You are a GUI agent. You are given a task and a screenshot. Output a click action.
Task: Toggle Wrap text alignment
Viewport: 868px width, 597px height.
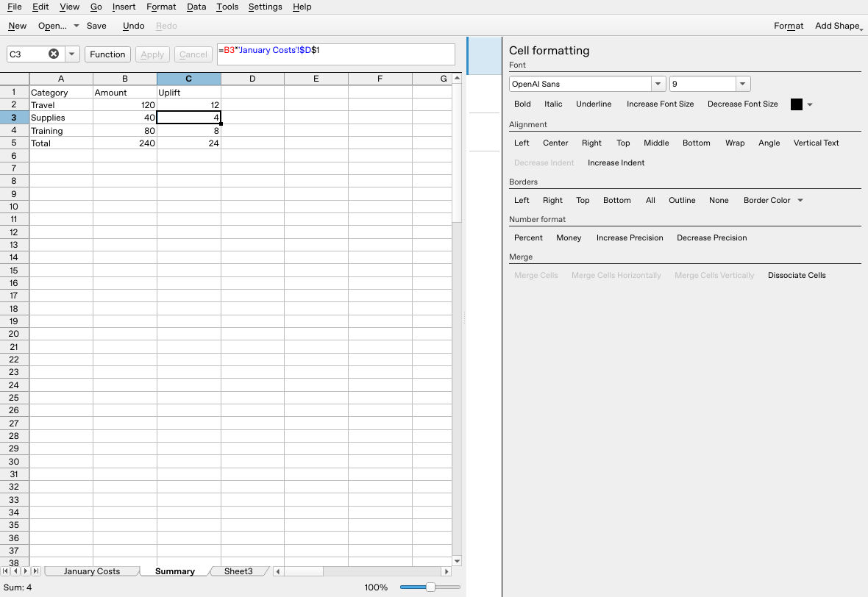pyautogui.click(x=735, y=143)
